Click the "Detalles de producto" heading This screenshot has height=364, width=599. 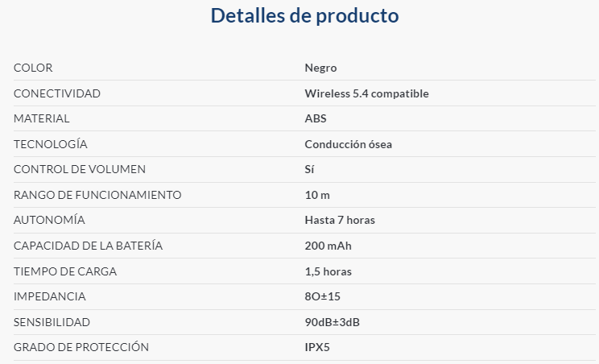(x=304, y=15)
